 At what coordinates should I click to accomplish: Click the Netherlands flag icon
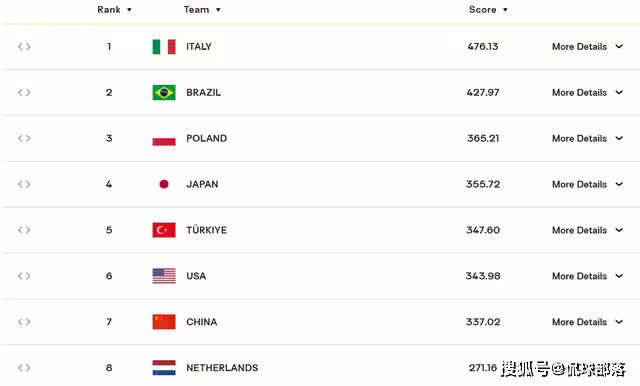point(164,368)
